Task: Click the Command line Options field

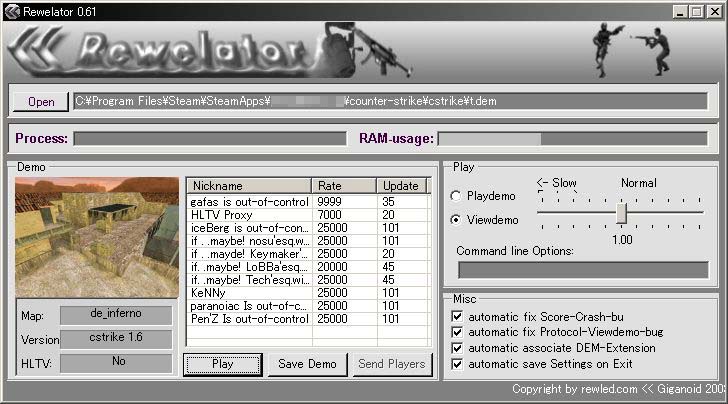Action: pos(583,270)
